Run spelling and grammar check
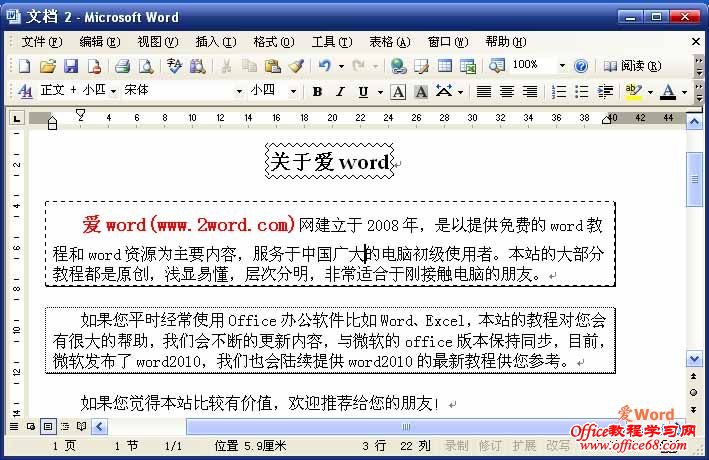The height and width of the screenshot is (460, 709). [174, 66]
